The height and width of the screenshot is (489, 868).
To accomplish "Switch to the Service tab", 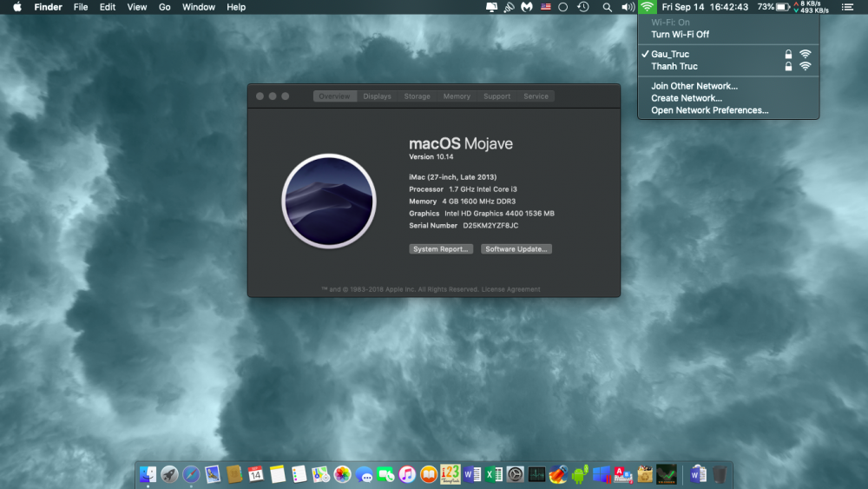I will point(536,96).
